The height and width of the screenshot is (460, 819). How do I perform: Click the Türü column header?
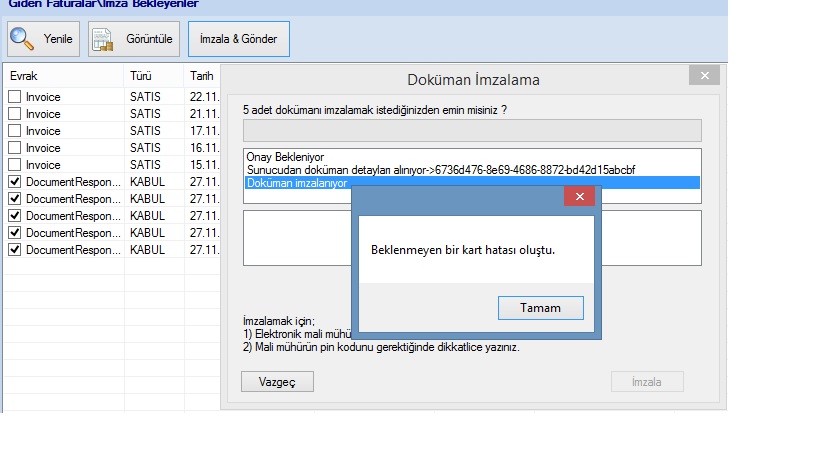(x=153, y=76)
